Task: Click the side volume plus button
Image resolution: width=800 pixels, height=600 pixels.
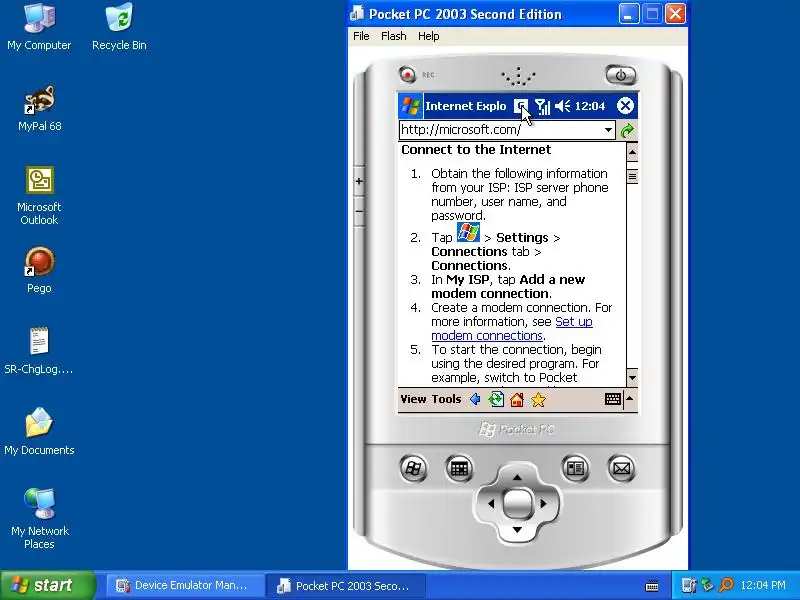Action: tap(359, 181)
